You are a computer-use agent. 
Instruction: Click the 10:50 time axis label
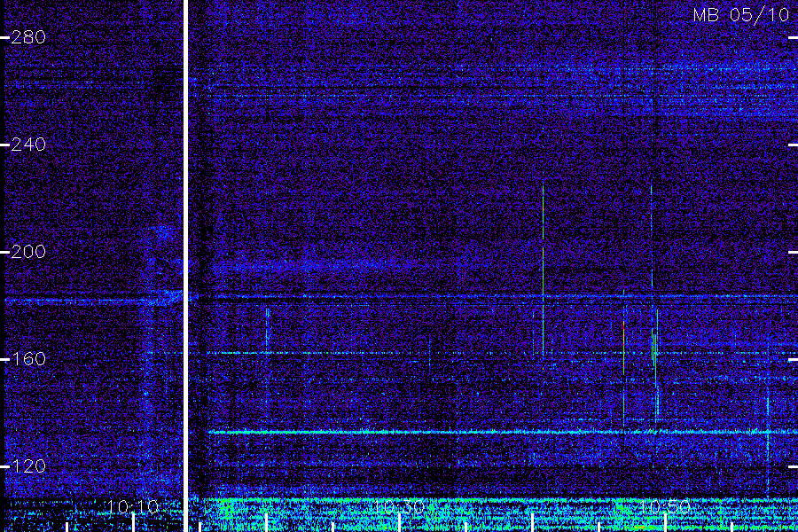click(665, 507)
